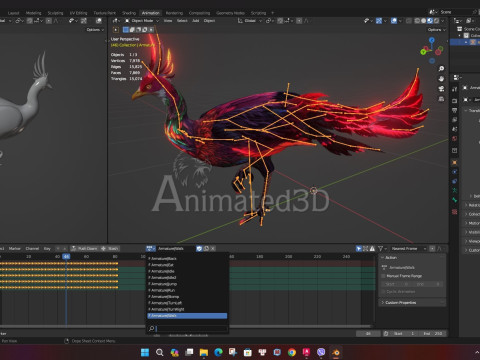This screenshot has height=360, width=480.
Task: Toggle perspective/orthographic grid icon in viewport
Action: pyautogui.click(x=441, y=99)
